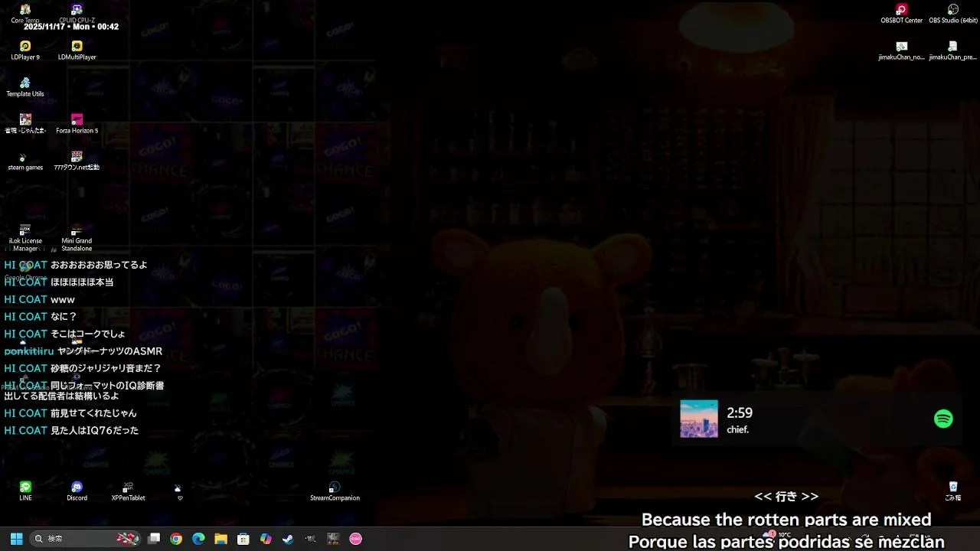Select the 雀魂 -じゃんたま- desktop icon
The height and width of the screenshot is (551, 980).
coord(25,124)
